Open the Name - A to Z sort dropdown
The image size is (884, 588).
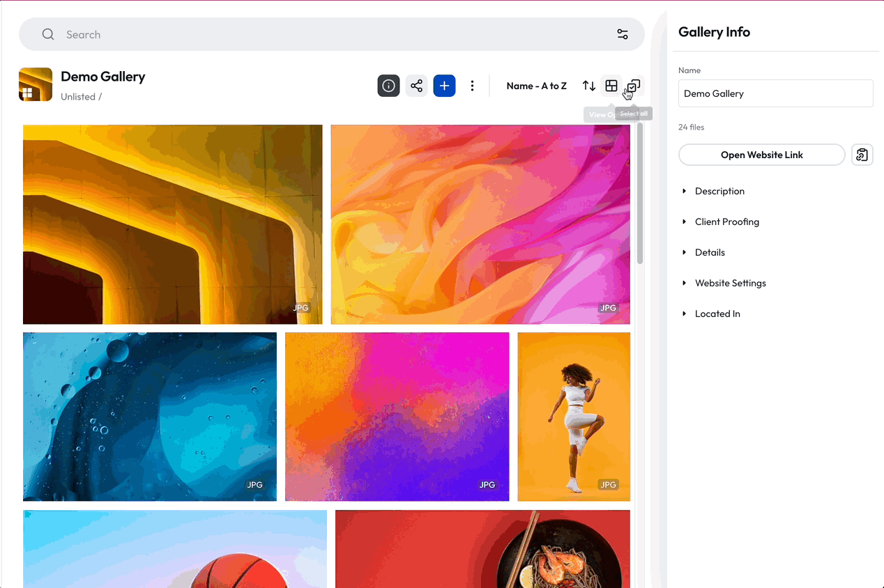(x=536, y=86)
